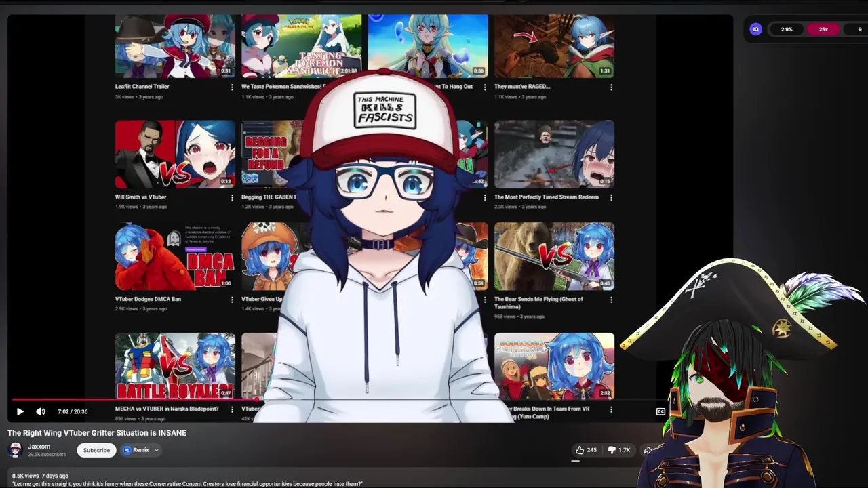Click the 7:02 / 20:36 time display

(x=73, y=411)
